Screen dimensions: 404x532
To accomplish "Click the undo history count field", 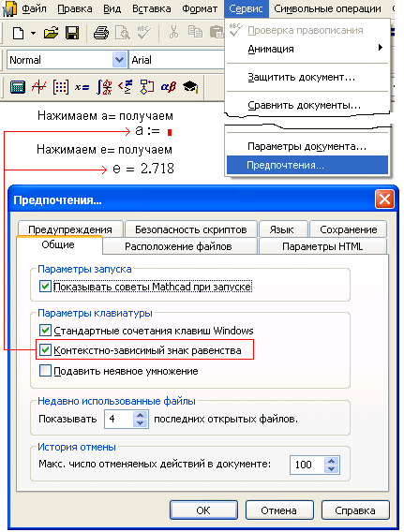I will [307, 465].
